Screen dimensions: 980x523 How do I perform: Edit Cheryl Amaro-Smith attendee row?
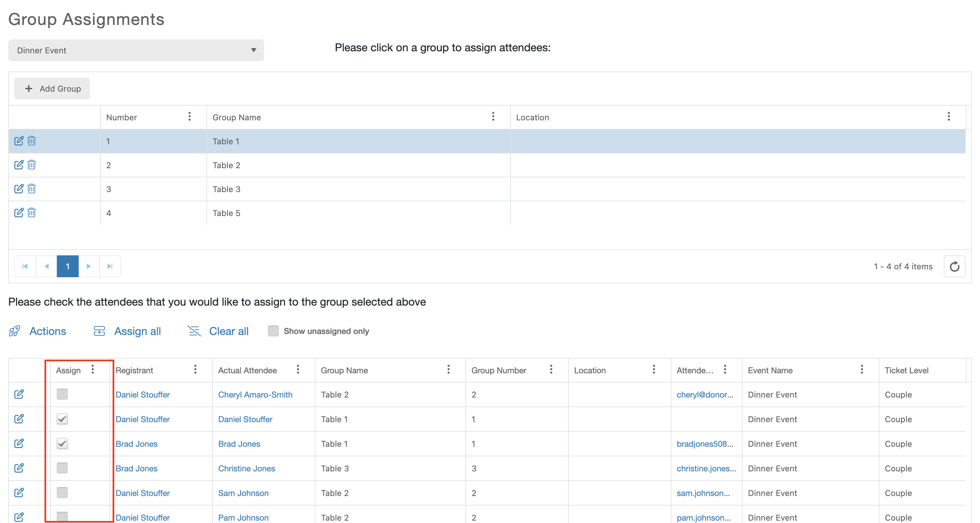coord(18,394)
